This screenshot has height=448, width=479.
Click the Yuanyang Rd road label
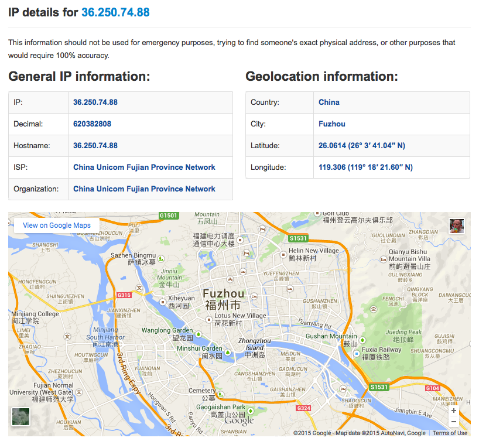coord(314,323)
